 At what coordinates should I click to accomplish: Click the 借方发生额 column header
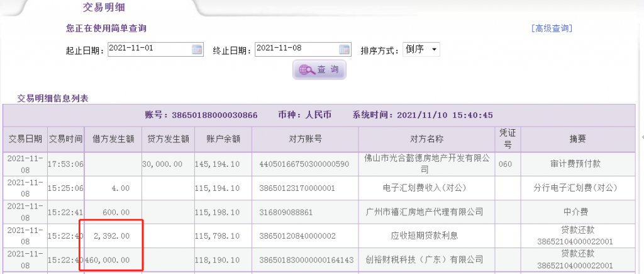click(113, 139)
